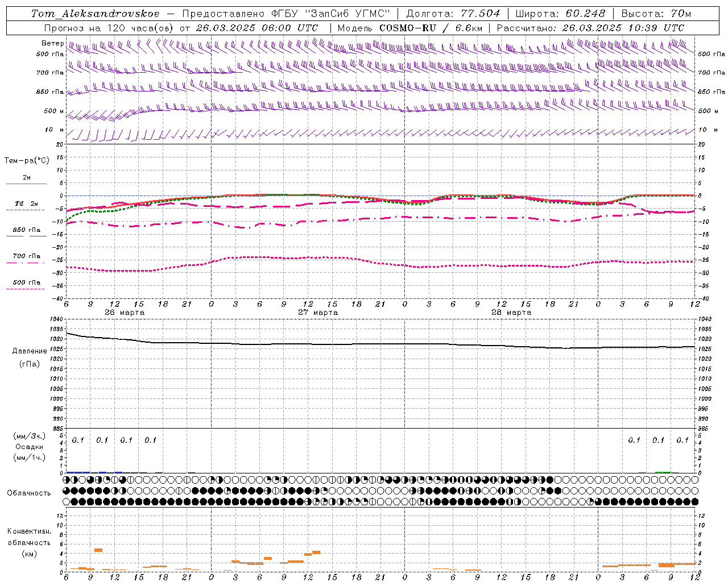Click the Td 2м dew point legend entry

tap(26, 203)
